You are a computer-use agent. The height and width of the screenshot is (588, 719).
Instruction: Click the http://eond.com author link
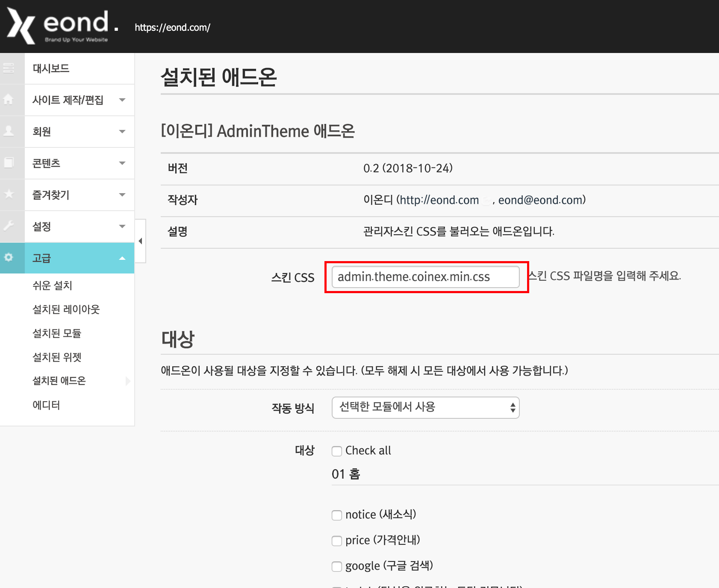tap(439, 200)
